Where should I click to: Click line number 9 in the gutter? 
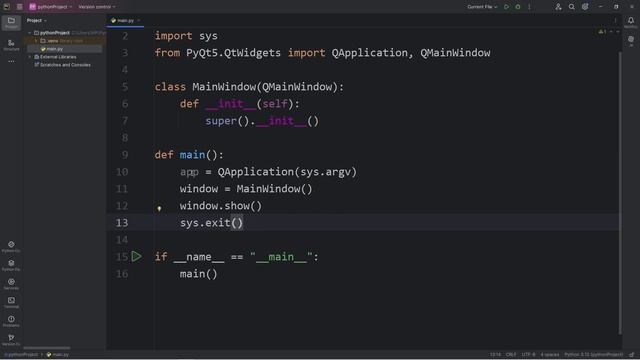[x=125, y=155]
